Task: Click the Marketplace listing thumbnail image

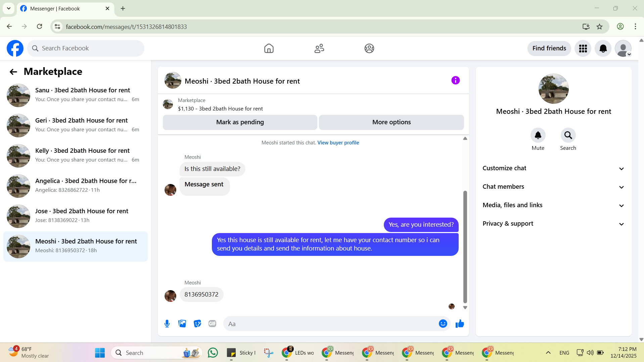Action: 168,104
